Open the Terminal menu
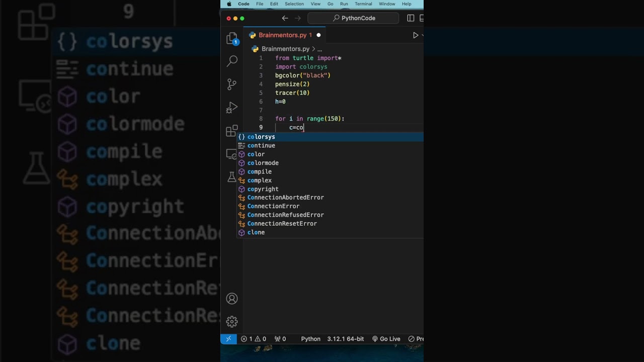The width and height of the screenshot is (644, 362). tap(363, 4)
